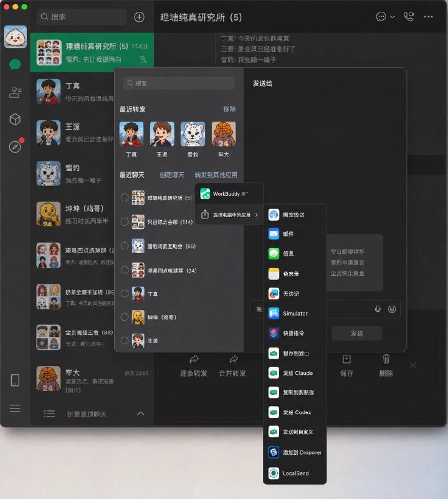The height and width of the screenshot is (499, 448).
Task: Select 复制到剪贴板 in the app list
Action: click(295, 392)
